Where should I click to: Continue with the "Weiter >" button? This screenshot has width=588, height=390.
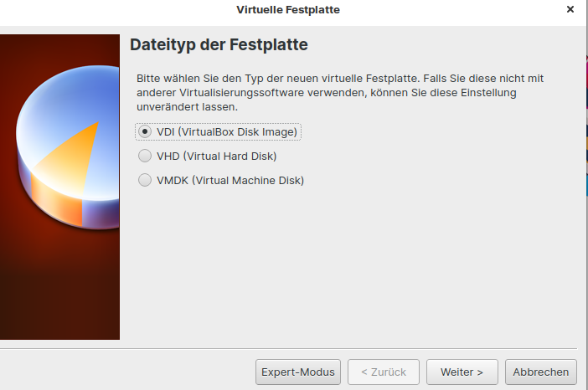point(462,372)
